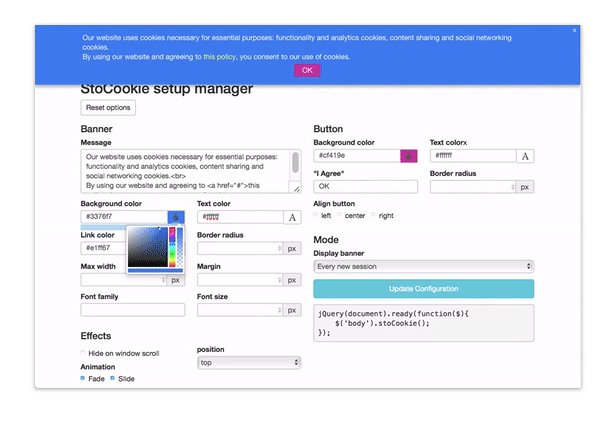Select the right align button radio
This screenshot has width=616, height=426.
[x=374, y=215]
